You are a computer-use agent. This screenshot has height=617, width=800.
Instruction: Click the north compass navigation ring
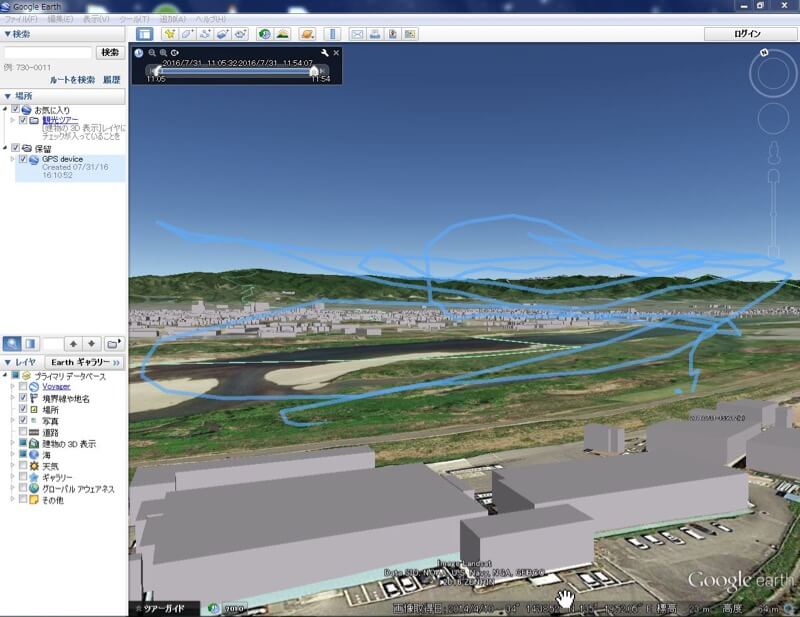(x=773, y=75)
